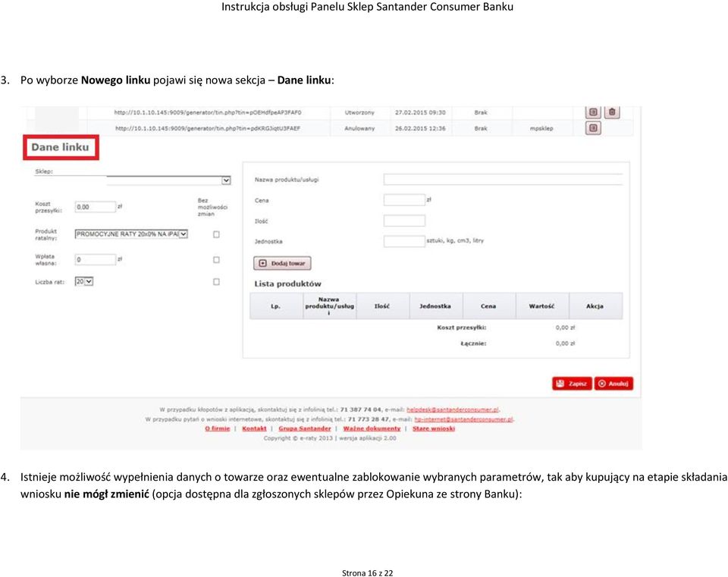The image size is (728, 577).
Task: Click the Koszt przesyłki input field
Action: (96, 206)
